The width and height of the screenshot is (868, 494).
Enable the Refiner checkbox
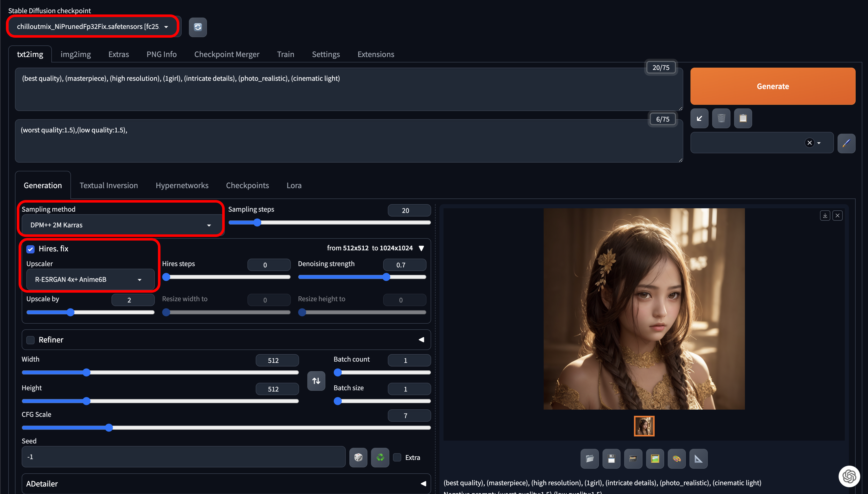point(30,340)
